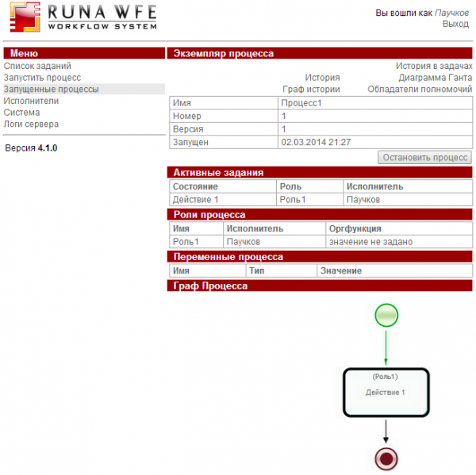Open Запустить процесс menu item

(42, 78)
